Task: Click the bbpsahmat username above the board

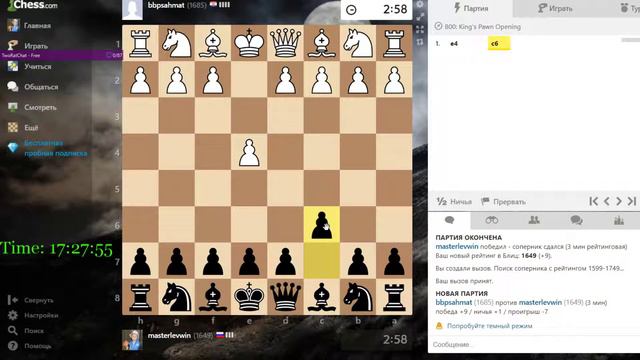Action: pos(166,5)
